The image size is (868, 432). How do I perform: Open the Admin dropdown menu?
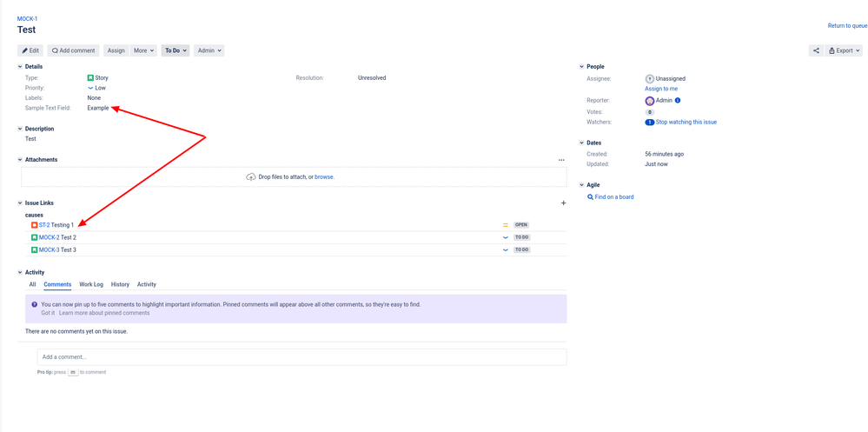209,50
